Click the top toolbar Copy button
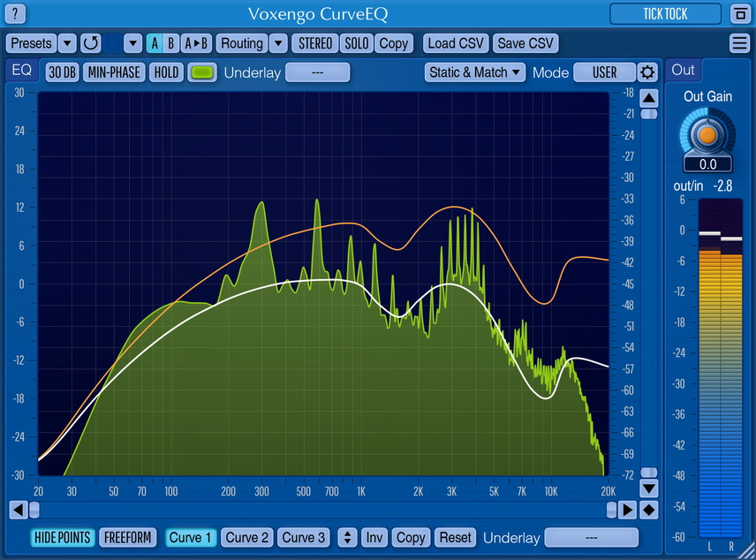 click(393, 43)
